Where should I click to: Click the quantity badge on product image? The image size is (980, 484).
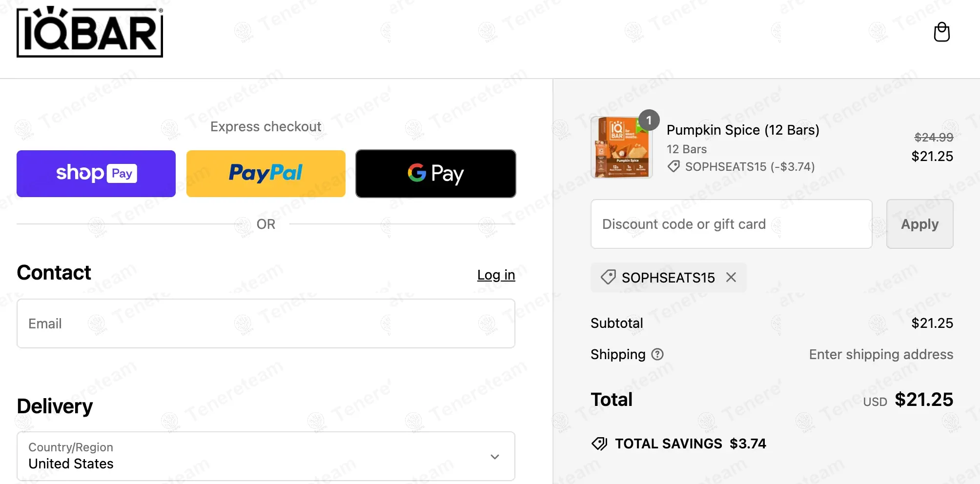click(649, 120)
